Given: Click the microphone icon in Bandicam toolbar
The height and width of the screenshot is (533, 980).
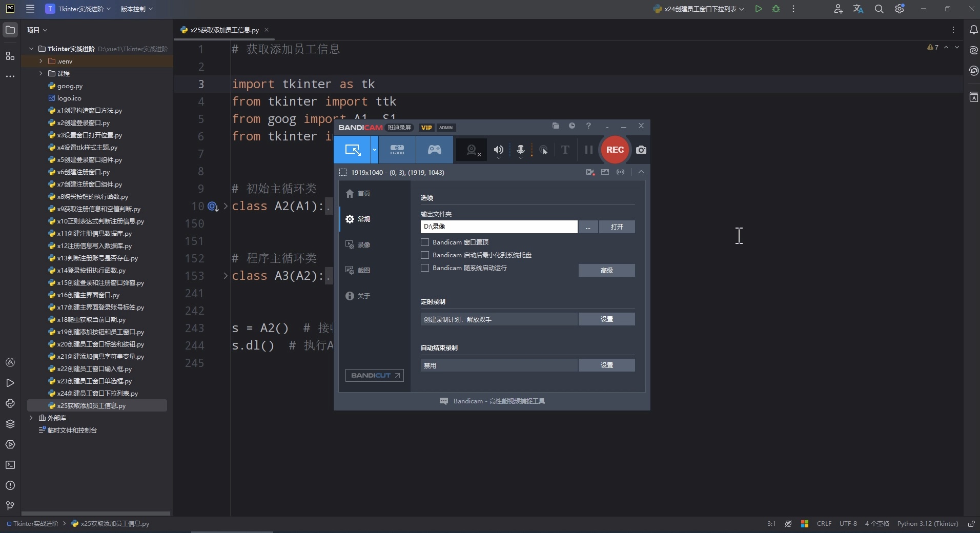Looking at the screenshot, I should (x=520, y=149).
